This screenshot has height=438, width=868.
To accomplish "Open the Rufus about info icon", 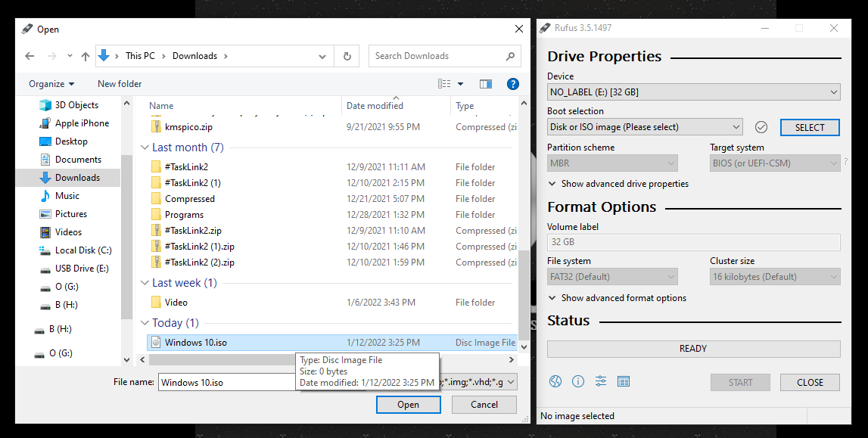I will point(578,382).
